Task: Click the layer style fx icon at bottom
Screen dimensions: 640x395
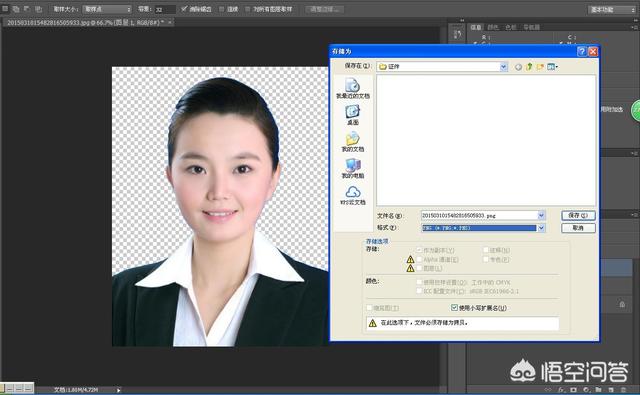Action: pos(560,390)
